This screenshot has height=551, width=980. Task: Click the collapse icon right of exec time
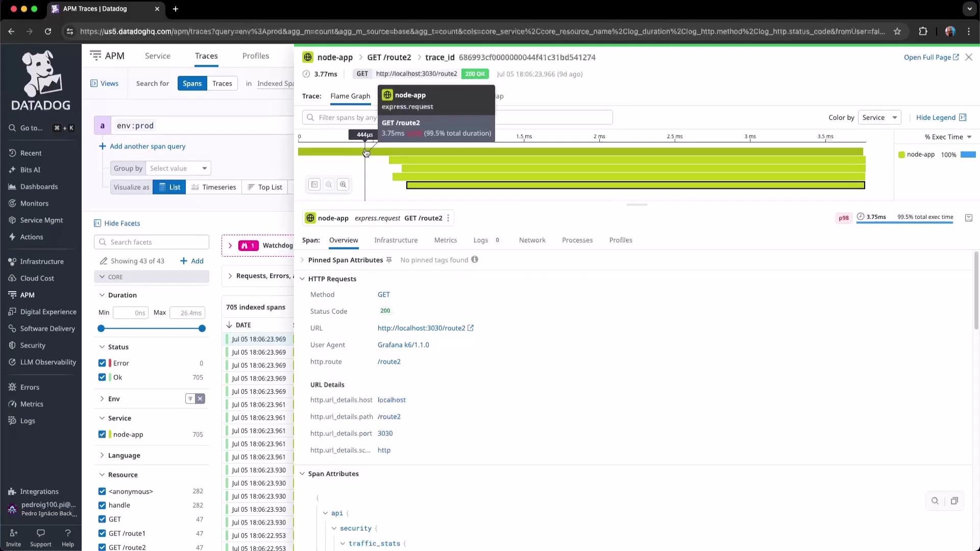pyautogui.click(x=969, y=218)
